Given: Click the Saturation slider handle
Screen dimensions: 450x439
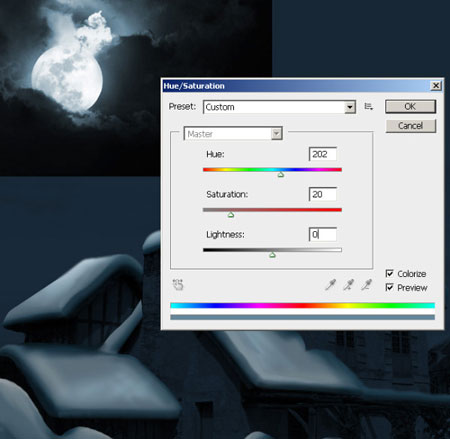Looking at the screenshot, I should (231, 215).
